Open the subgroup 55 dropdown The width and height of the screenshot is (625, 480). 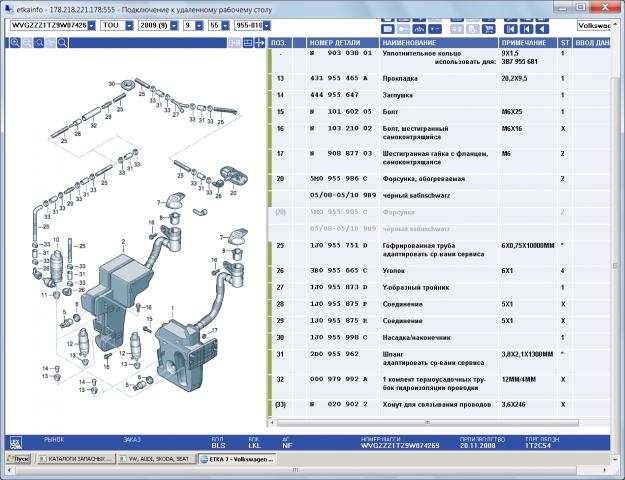point(225,26)
